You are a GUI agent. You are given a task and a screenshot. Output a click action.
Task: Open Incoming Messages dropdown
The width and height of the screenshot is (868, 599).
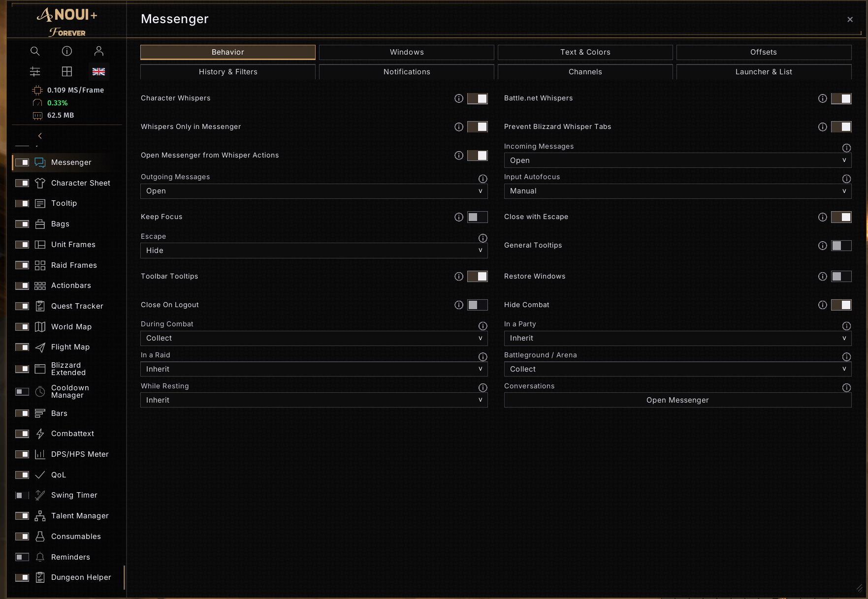[677, 160]
